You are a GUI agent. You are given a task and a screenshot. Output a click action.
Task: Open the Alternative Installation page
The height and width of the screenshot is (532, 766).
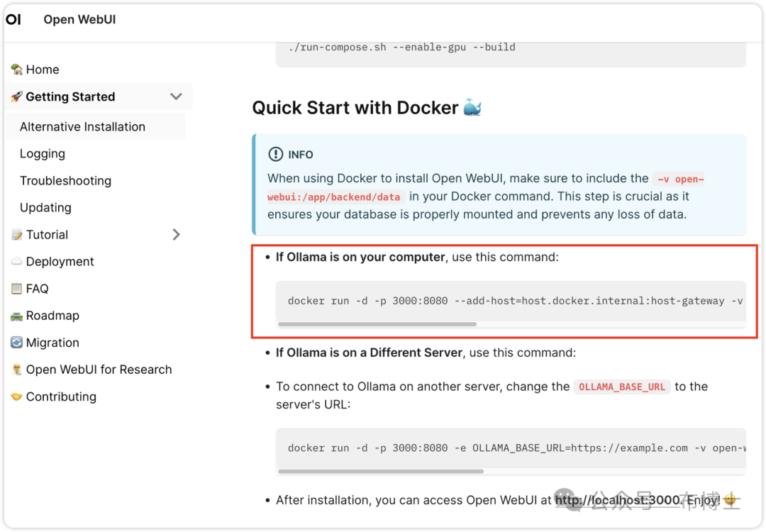click(x=82, y=127)
